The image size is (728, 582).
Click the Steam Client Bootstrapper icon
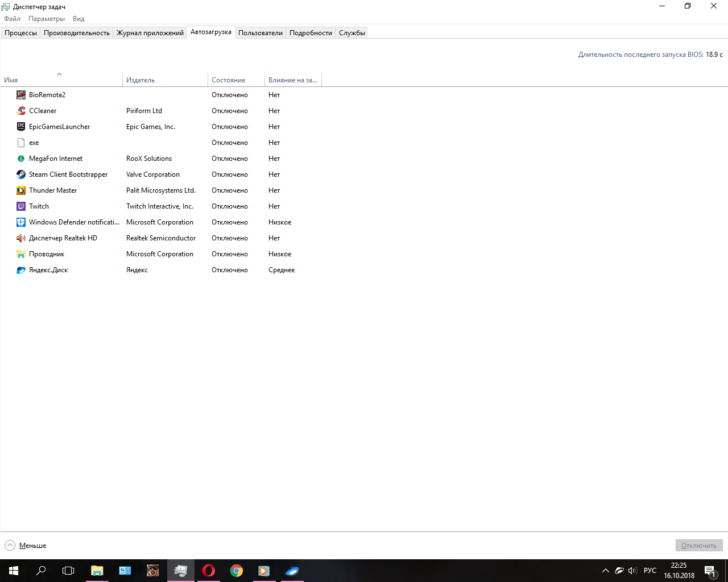tap(21, 174)
